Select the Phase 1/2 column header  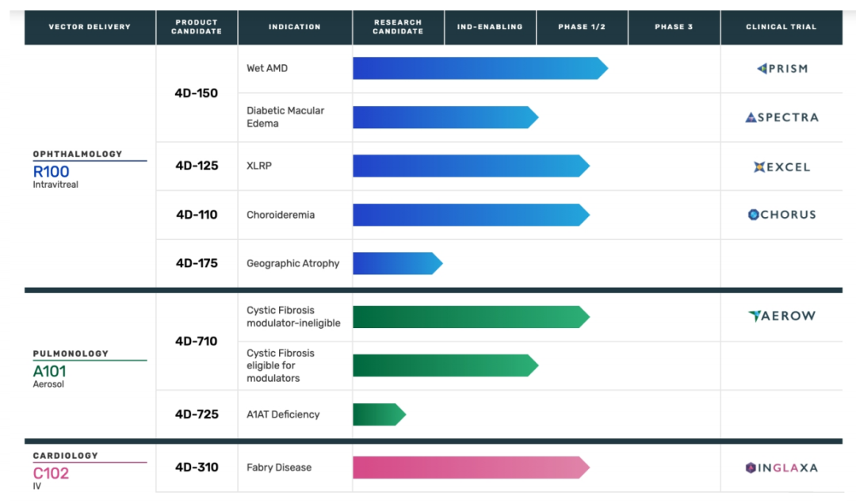582,27
